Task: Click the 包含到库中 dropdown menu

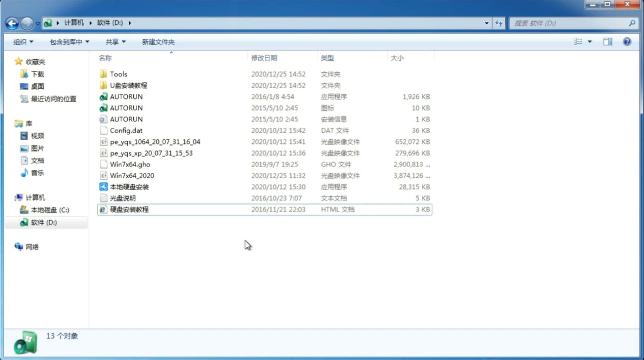Action: click(x=69, y=42)
